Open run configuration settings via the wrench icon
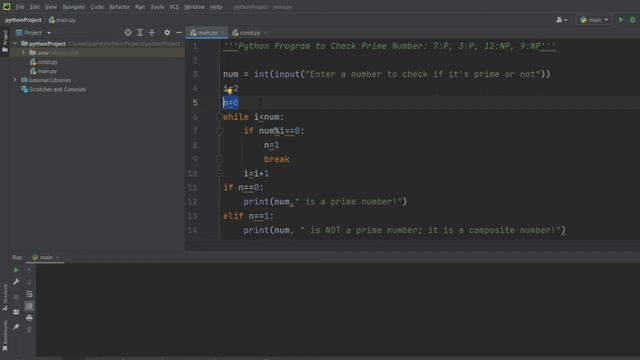This screenshot has height=360, width=640. coord(16,282)
